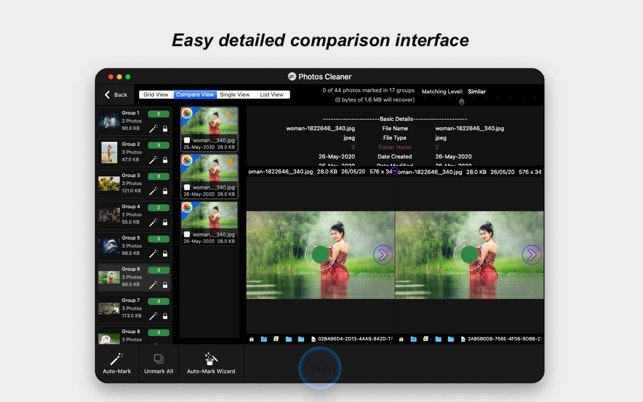Select the Group 3 sunflower thumbnail
The image size is (643, 402).
tap(109, 183)
